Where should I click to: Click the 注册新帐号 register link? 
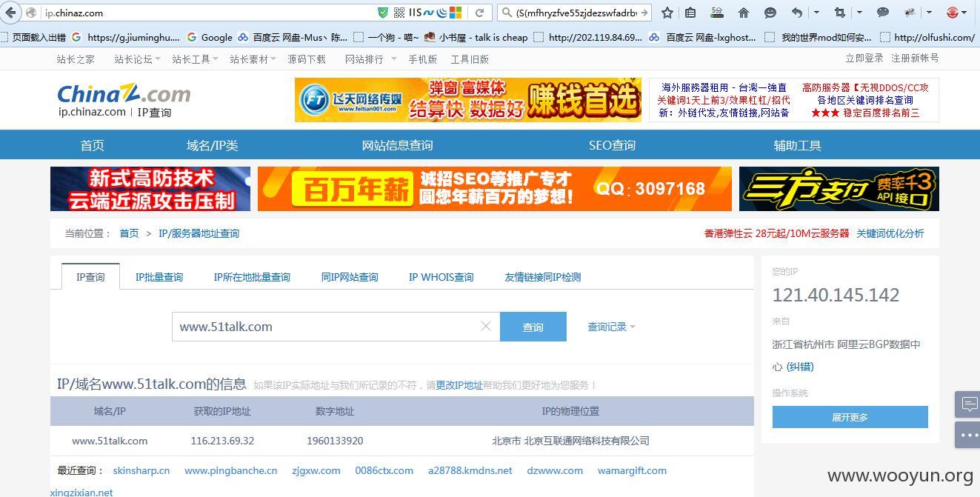click(915, 58)
